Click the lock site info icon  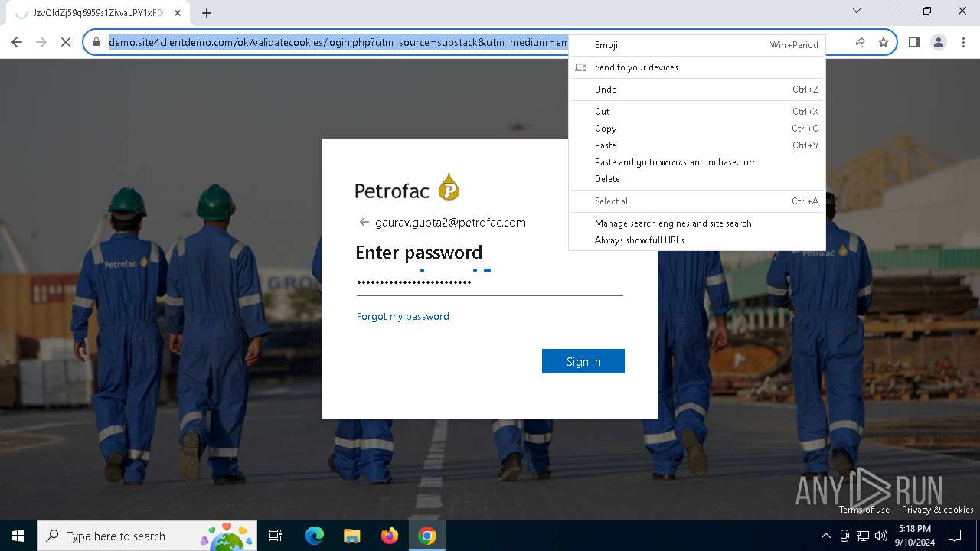96,43
